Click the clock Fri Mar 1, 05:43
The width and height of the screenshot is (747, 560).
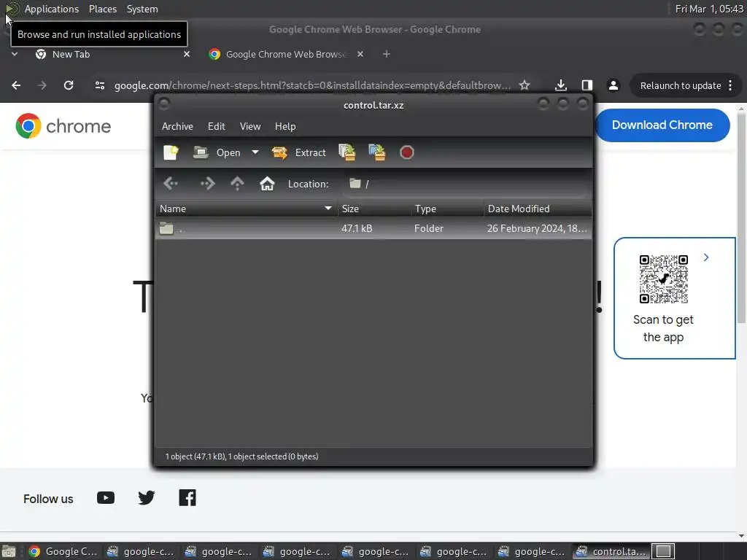pos(709,9)
